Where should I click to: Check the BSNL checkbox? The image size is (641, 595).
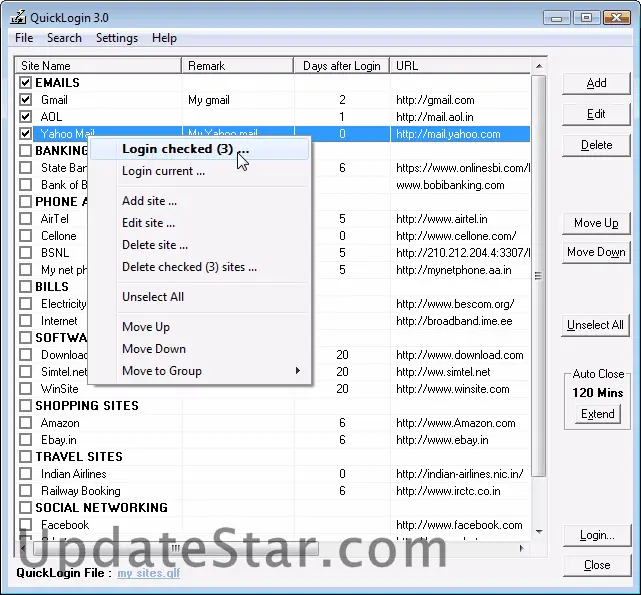[x=25, y=253]
